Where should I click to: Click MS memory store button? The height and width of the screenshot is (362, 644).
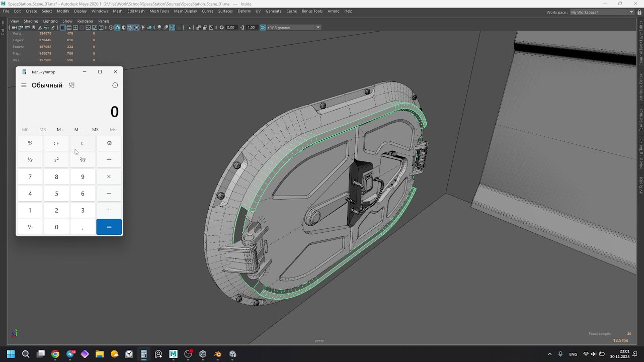coord(95,130)
